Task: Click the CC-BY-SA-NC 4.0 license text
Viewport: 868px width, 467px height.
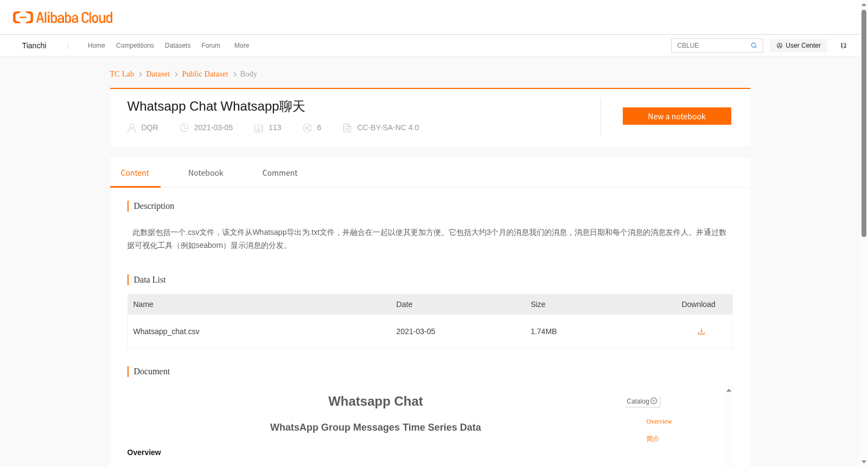Action: click(388, 128)
